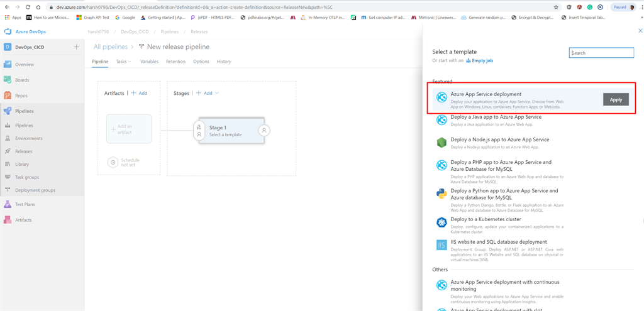Click the browser address bar

pos(302,7)
